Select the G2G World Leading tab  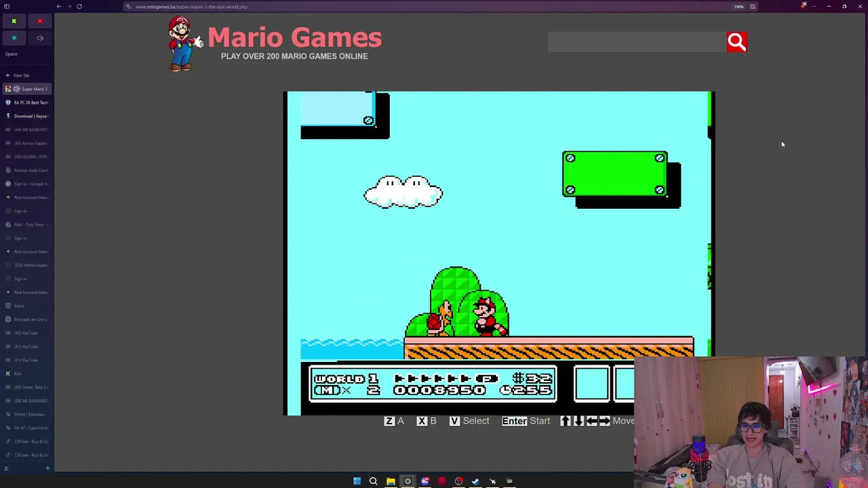point(27,265)
